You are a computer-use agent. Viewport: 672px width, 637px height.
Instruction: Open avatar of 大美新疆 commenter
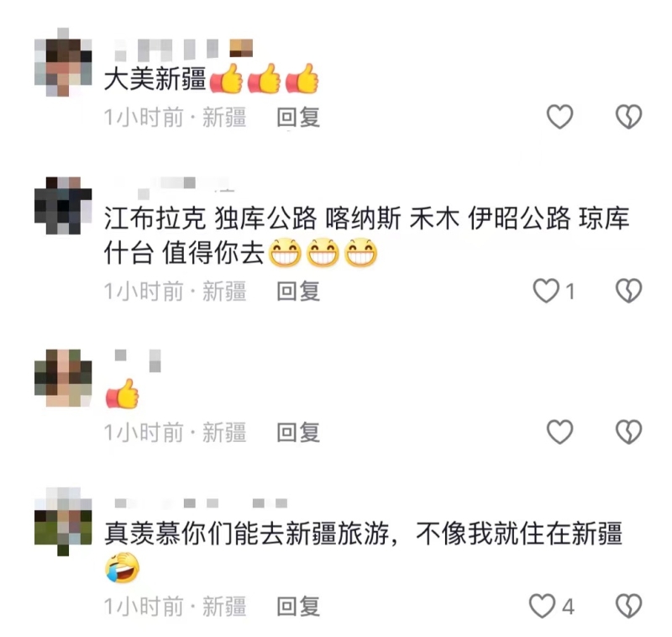(x=63, y=62)
